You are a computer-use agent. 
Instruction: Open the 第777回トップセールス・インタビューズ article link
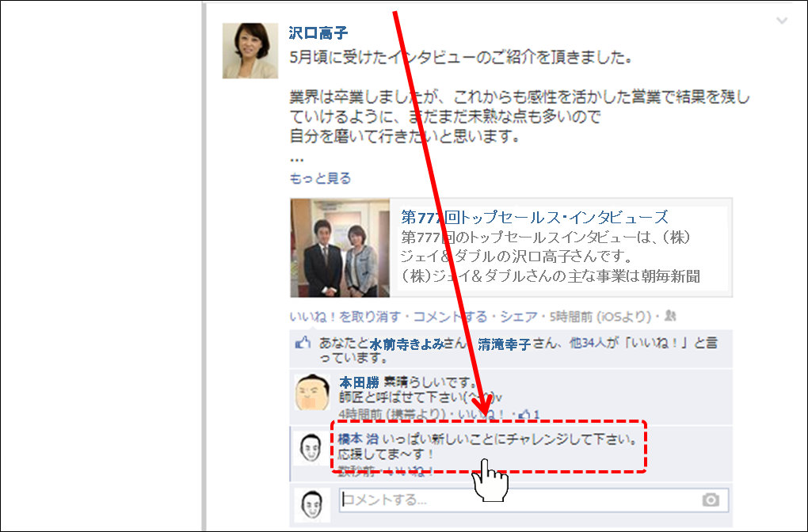point(535,217)
